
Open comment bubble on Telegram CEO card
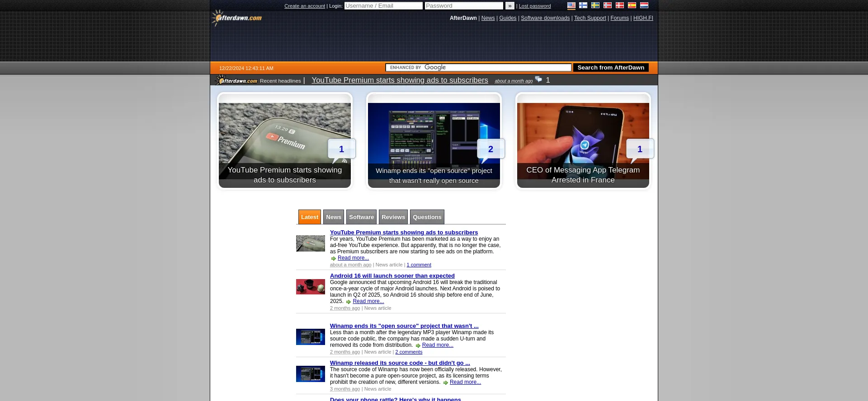pyautogui.click(x=640, y=149)
